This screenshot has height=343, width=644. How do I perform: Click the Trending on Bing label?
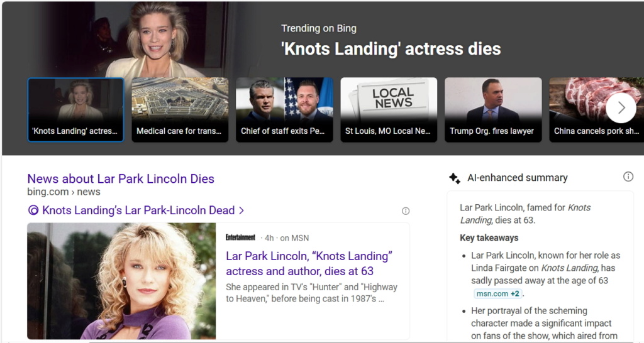coord(319,28)
